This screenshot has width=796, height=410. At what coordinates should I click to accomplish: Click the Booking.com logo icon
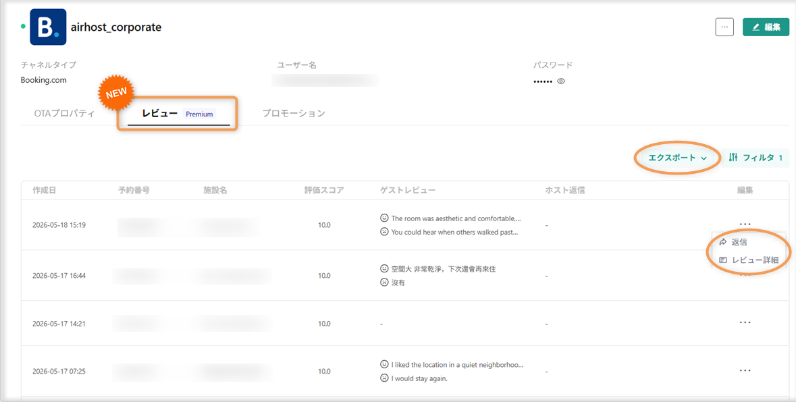pos(48,27)
